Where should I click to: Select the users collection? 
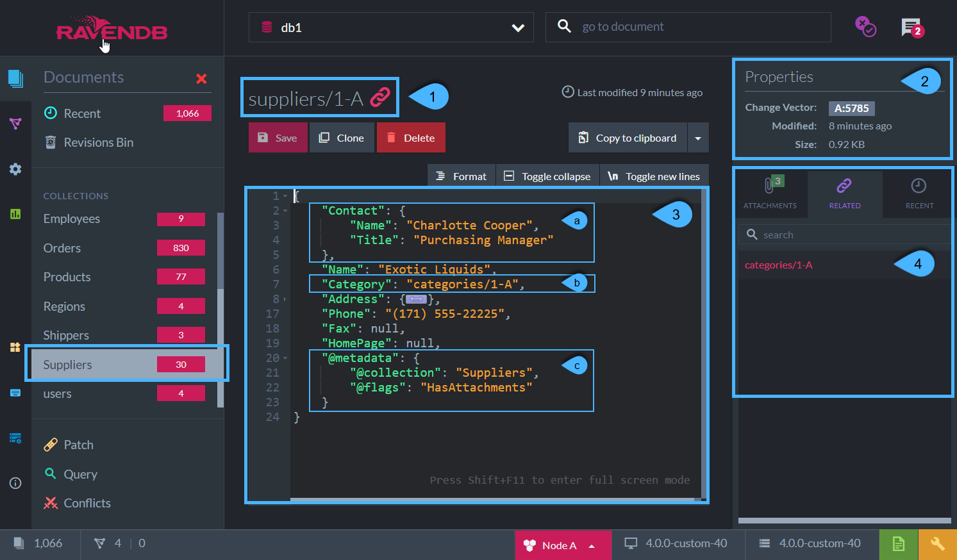coord(124,393)
